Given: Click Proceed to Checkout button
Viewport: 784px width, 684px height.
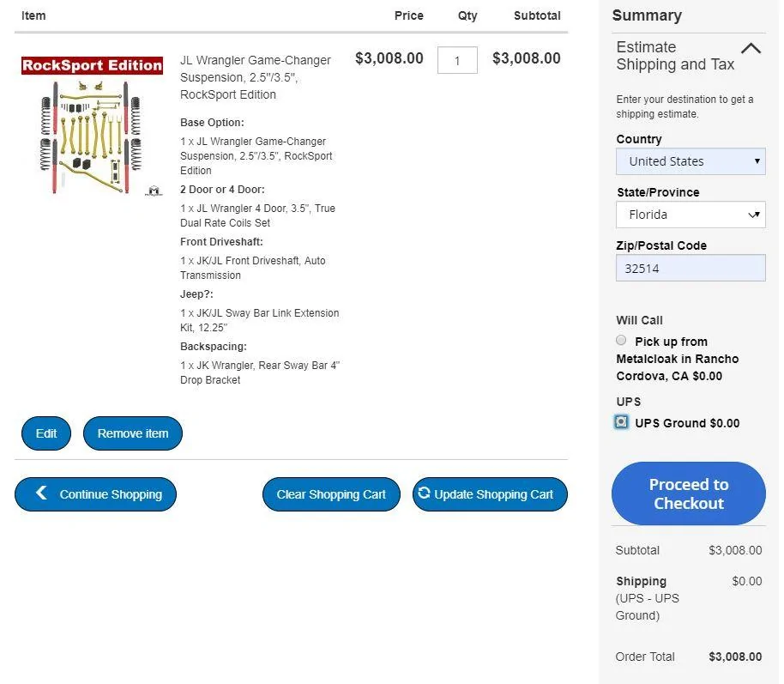Looking at the screenshot, I should (x=689, y=493).
